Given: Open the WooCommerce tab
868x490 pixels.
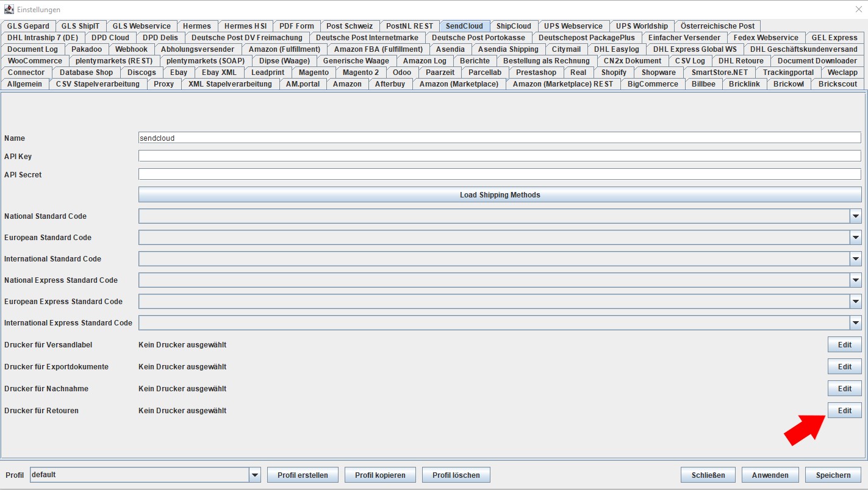Looking at the screenshot, I should 35,61.
